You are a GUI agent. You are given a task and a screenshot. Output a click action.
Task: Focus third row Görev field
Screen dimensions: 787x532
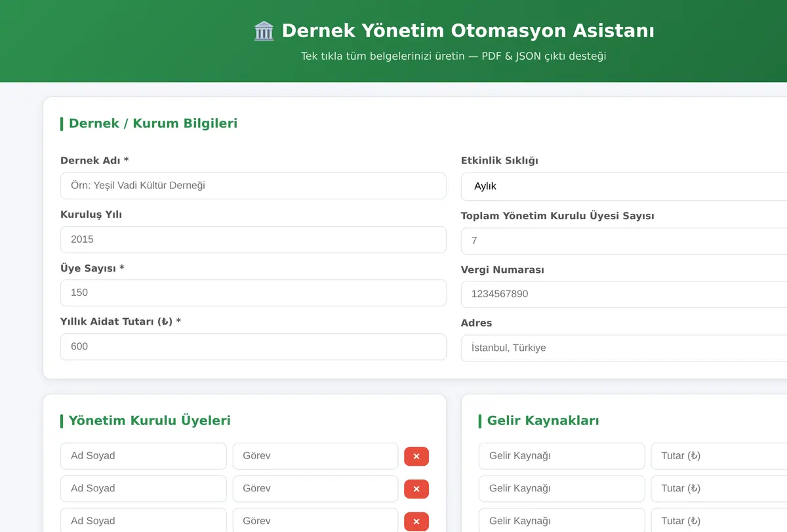click(x=315, y=520)
